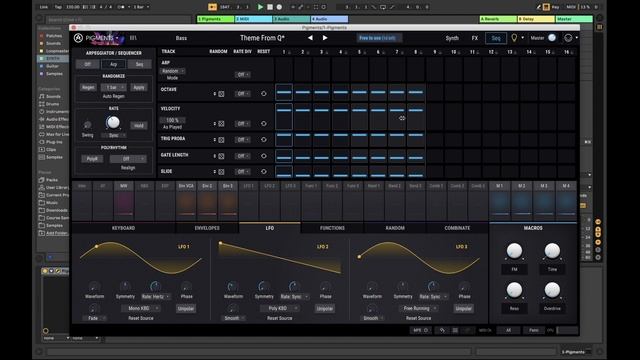This screenshot has height=360, width=640.
Task: Open Octave track Rate Div dropdown
Action: (242, 94)
